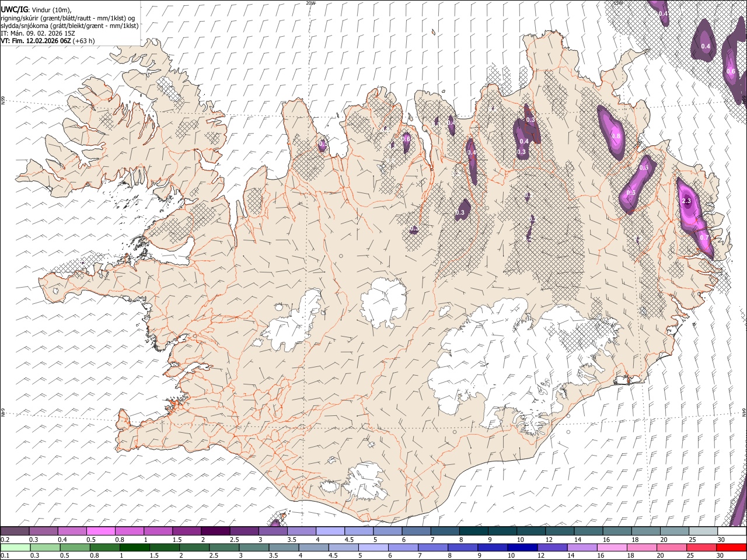Screen dimensions: 747x560
Task: Click the light grey 25 snow-scale swatch
Action: tap(703, 531)
